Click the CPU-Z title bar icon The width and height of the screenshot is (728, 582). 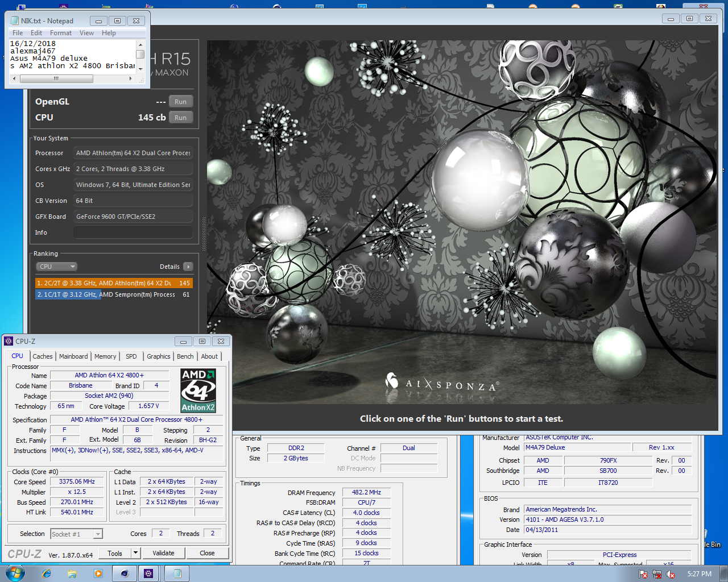9,341
